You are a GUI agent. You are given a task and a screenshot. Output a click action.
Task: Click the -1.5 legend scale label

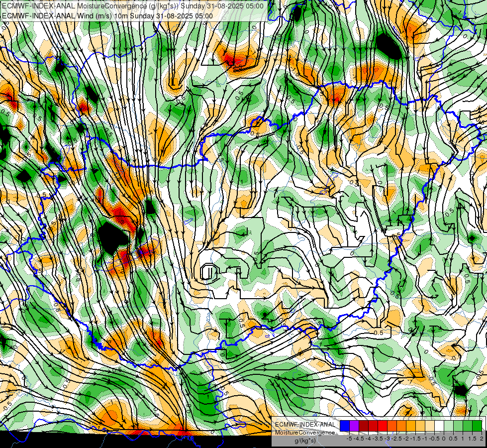(x=415, y=439)
